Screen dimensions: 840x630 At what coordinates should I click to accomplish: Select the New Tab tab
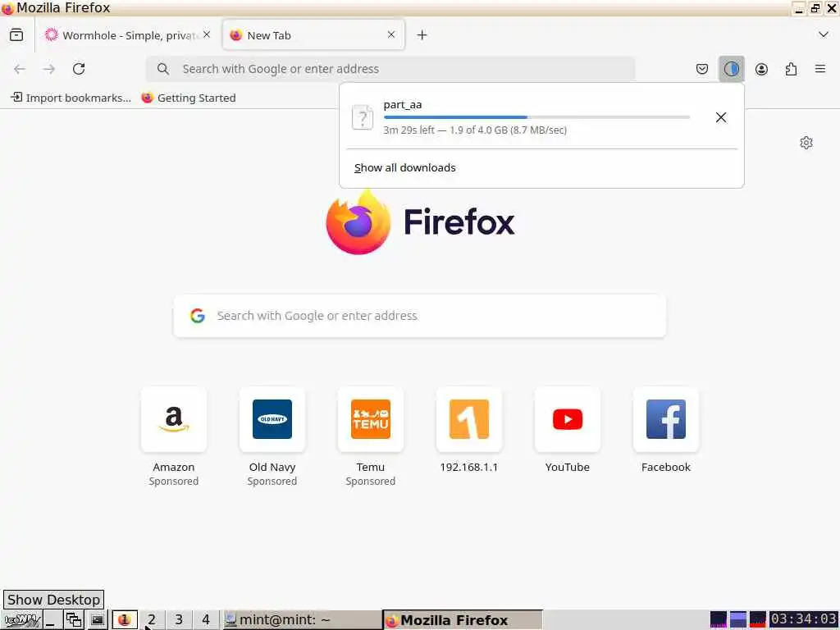pyautogui.click(x=313, y=34)
